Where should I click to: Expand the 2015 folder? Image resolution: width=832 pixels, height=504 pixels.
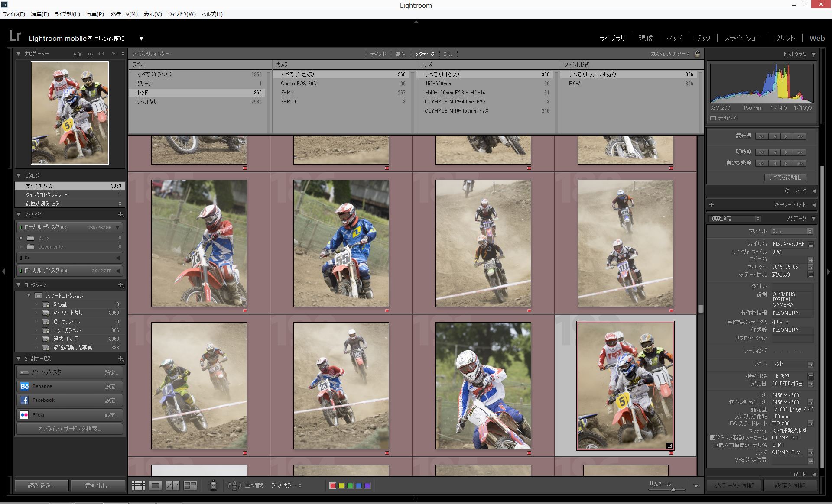click(x=20, y=238)
